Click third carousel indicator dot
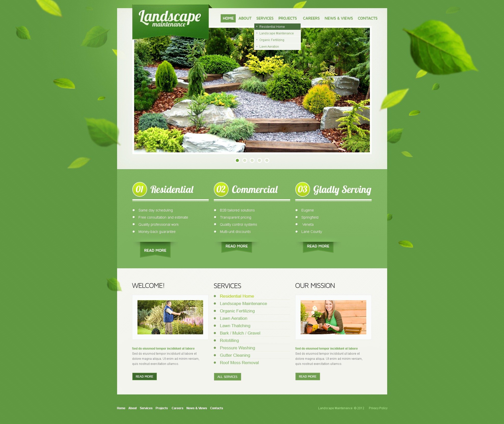The height and width of the screenshot is (424, 504). 253,160
